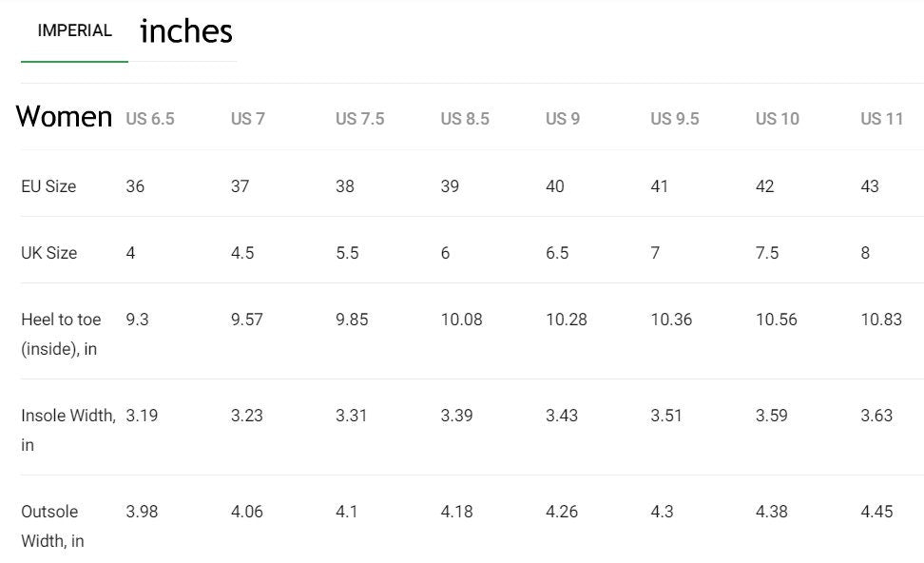924x563 pixels.
Task: Select the US 7 column header
Action: (x=248, y=119)
